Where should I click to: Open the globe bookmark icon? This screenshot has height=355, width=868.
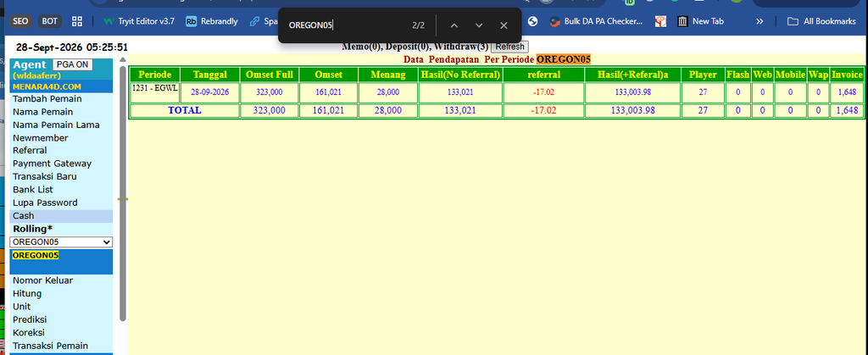[533, 21]
